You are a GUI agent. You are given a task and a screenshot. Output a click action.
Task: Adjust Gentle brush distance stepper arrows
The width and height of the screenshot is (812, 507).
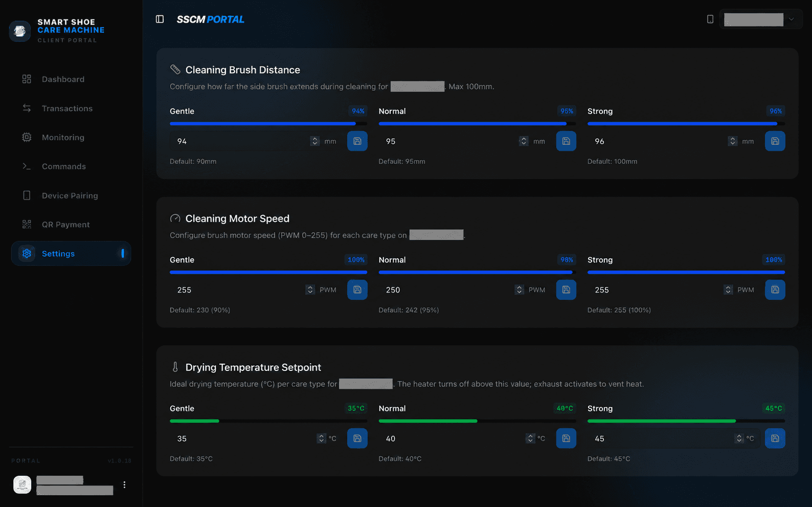coord(315,141)
